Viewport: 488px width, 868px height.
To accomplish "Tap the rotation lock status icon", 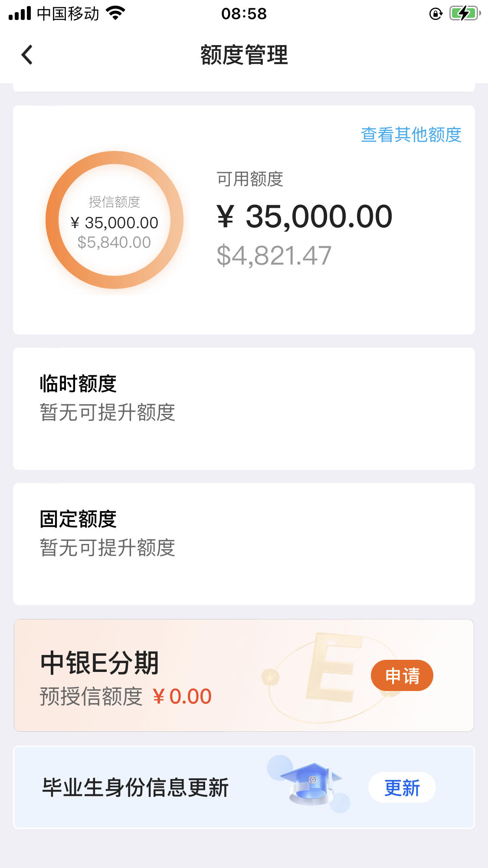I will coord(436,14).
